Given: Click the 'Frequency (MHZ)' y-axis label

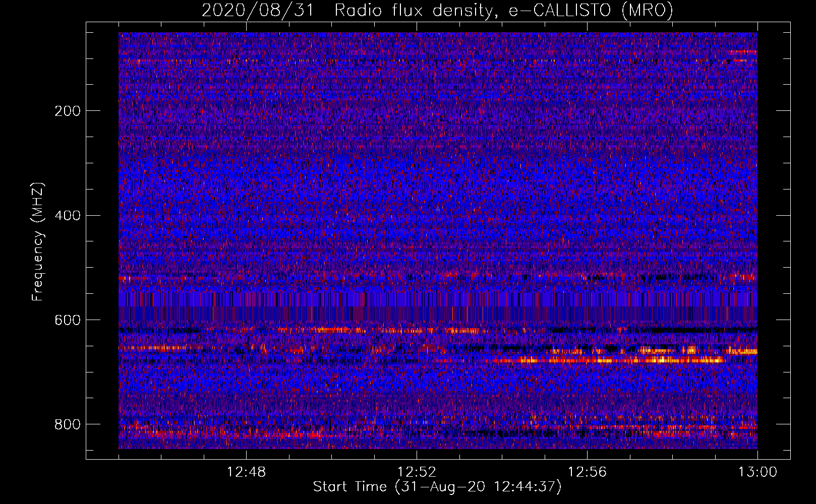Looking at the screenshot, I should click(x=37, y=241).
